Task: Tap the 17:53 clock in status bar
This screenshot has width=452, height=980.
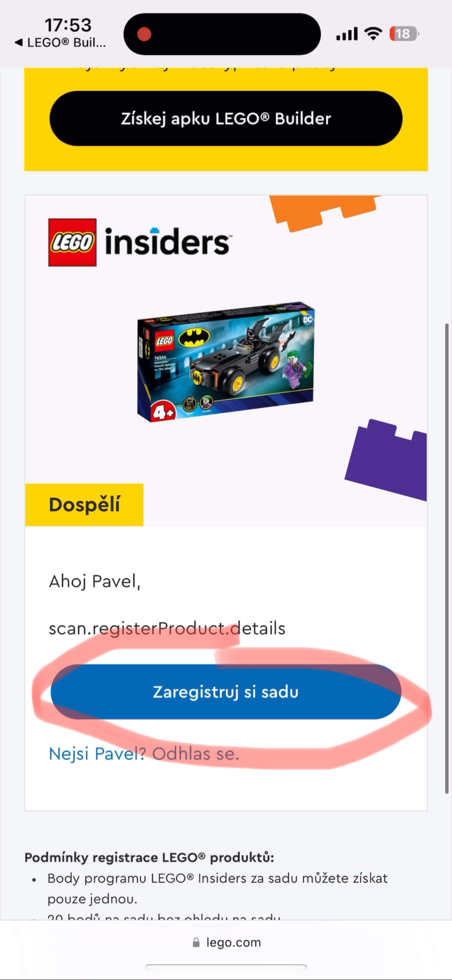Action: (x=68, y=25)
